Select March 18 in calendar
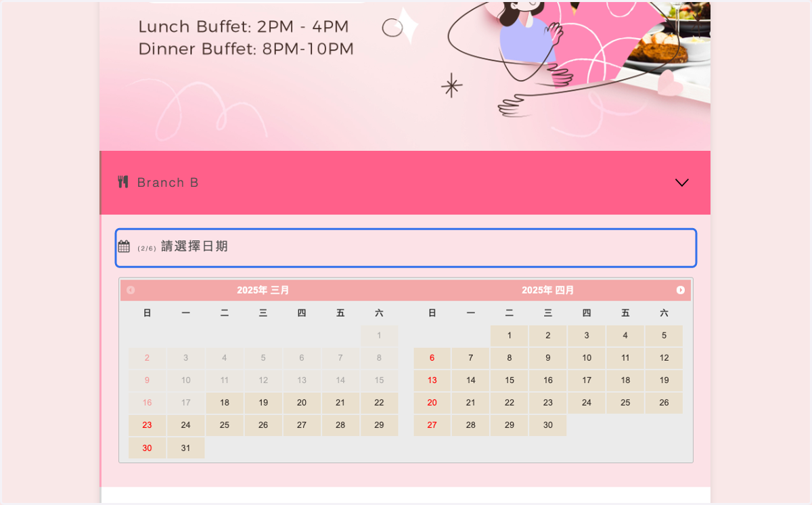Screen dimensions: 812x505 point(225,403)
